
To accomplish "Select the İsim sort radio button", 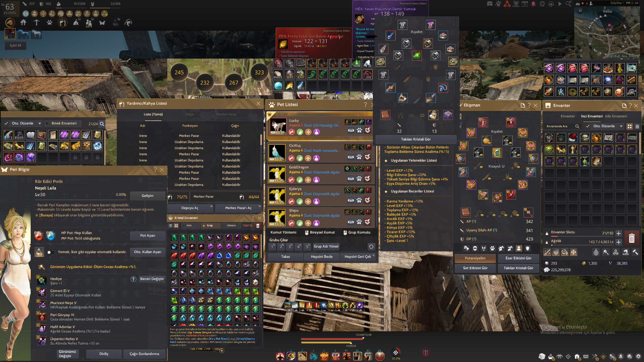I will point(184,225).
